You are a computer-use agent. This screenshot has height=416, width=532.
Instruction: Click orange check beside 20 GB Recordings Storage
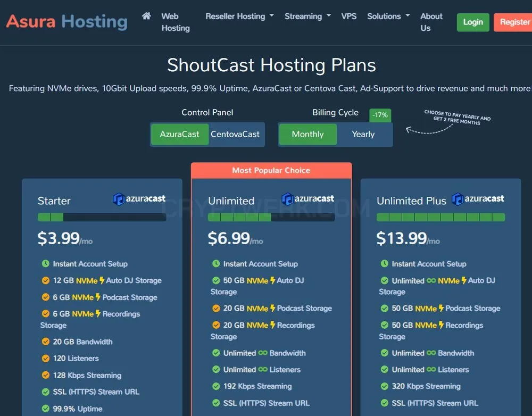click(x=216, y=325)
